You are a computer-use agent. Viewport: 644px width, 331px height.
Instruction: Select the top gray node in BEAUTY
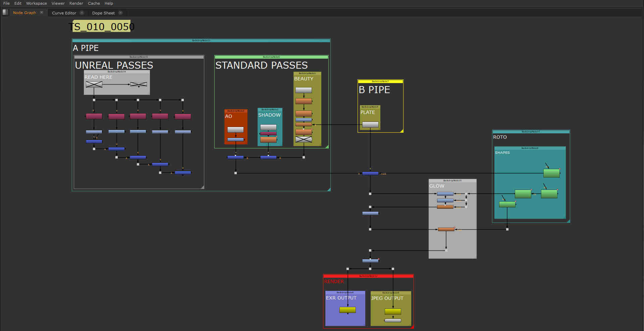tap(304, 90)
